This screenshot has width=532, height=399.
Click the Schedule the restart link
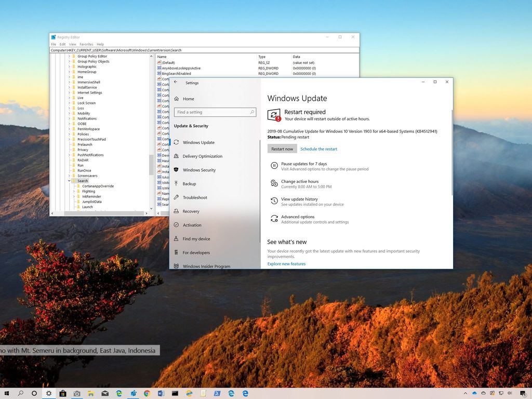click(318, 149)
